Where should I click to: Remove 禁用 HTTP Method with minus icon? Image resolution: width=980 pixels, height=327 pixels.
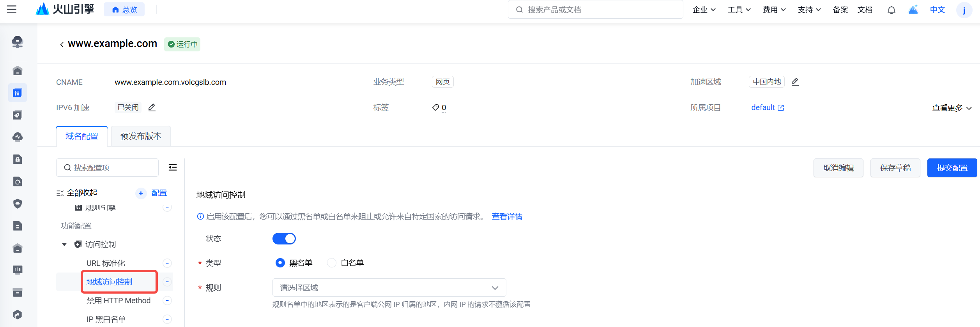[167, 301]
